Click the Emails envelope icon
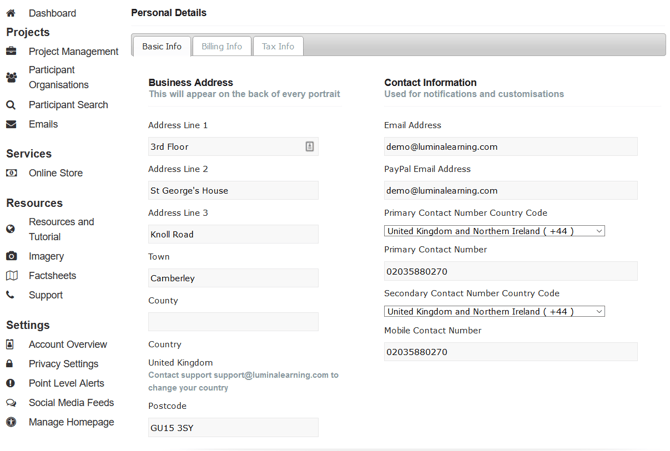This screenshot has width=670, height=451. [x=11, y=124]
